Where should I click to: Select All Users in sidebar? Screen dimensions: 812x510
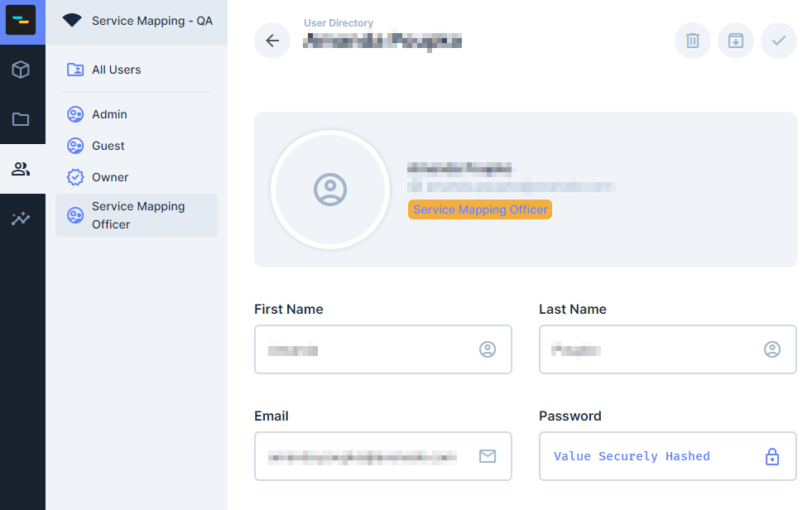pyautogui.click(x=116, y=70)
